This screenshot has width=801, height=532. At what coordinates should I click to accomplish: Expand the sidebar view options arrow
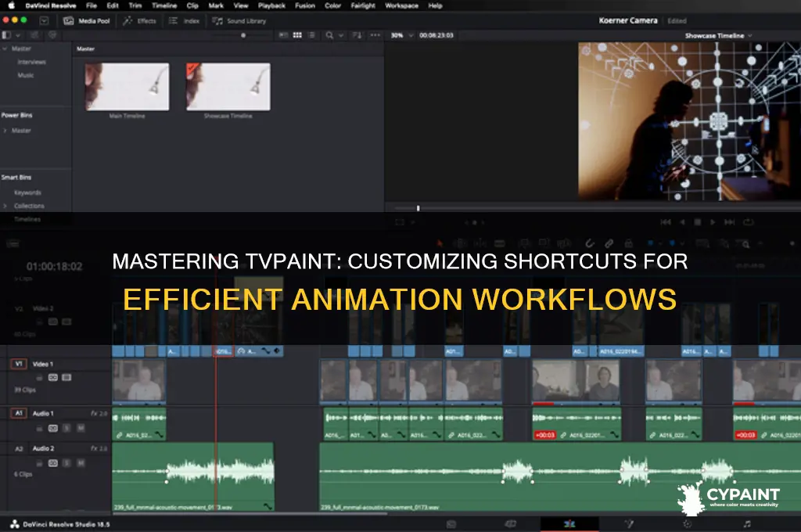tap(18, 35)
